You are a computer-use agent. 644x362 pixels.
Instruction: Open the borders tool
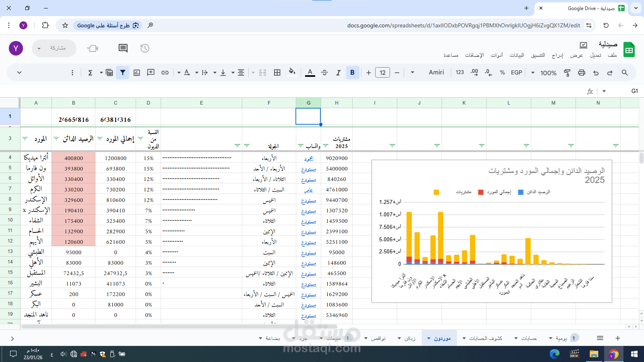coord(277,73)
